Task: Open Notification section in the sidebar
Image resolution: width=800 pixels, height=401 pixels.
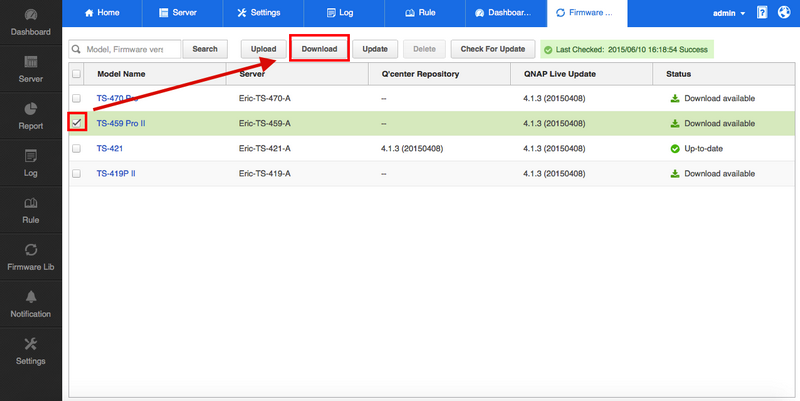Action: 31,304
